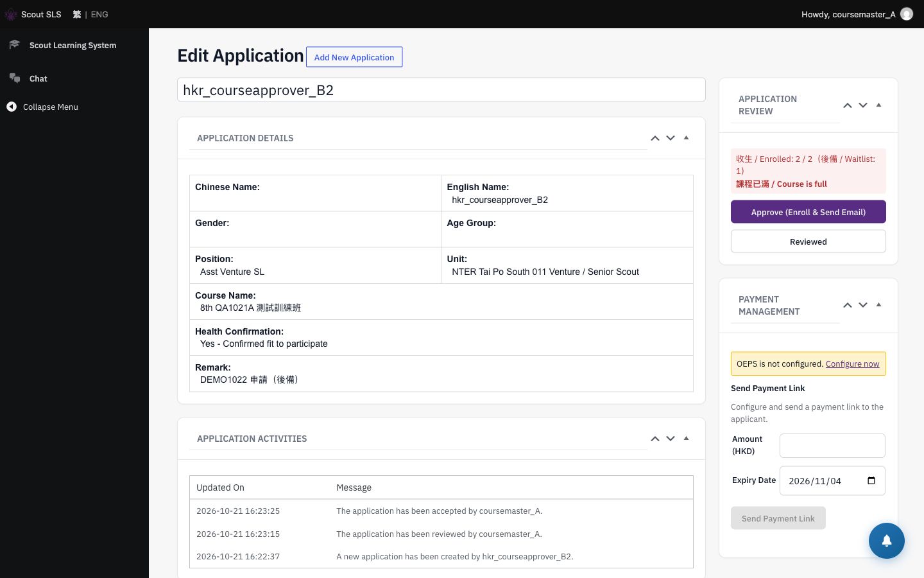Move Application Details panel down
The height and width of the screenshot is (578, 924).
point(671,138)
